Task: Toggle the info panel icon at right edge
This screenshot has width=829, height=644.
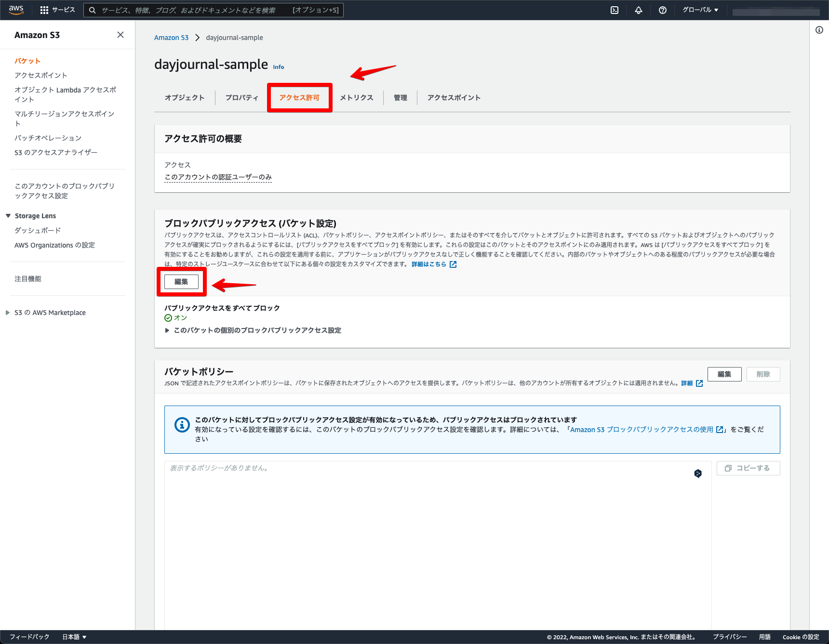Action: click(x=819, y=30)
